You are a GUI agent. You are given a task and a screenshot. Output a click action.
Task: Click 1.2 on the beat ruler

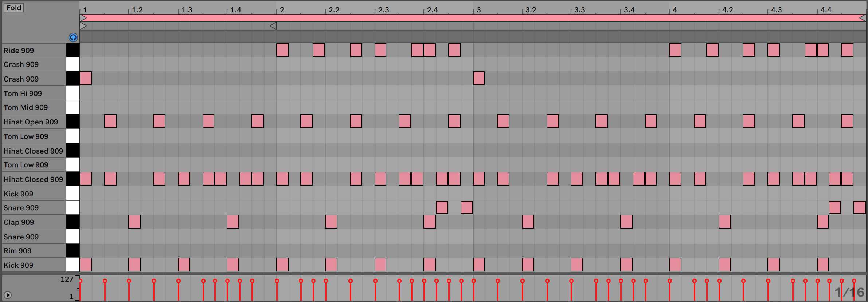[137, 10]
